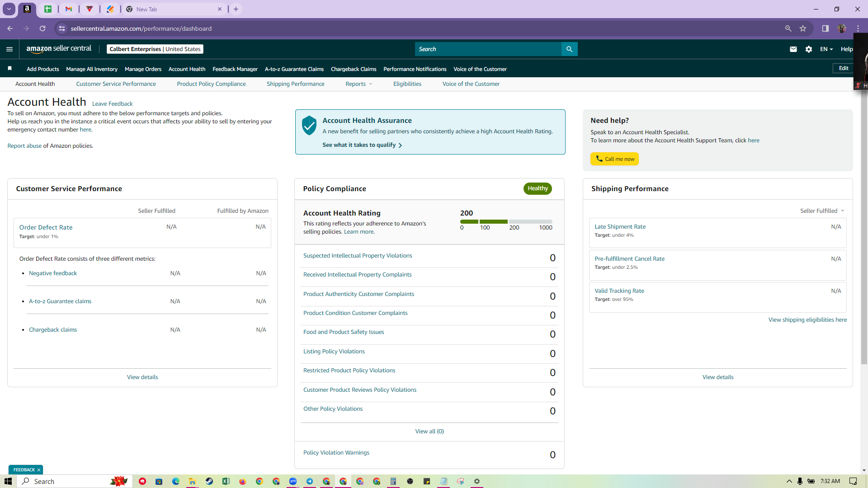Image resolution: width=868 pixels, height=488 pixels.
Task: Open the buyer messages envelope icon
Action: coord(793,49)
